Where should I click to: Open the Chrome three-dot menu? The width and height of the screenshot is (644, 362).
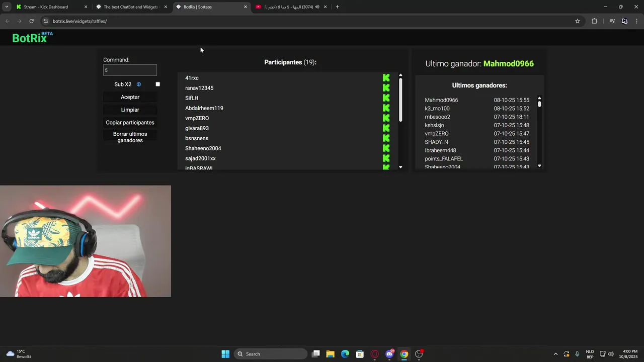point(637,21)
